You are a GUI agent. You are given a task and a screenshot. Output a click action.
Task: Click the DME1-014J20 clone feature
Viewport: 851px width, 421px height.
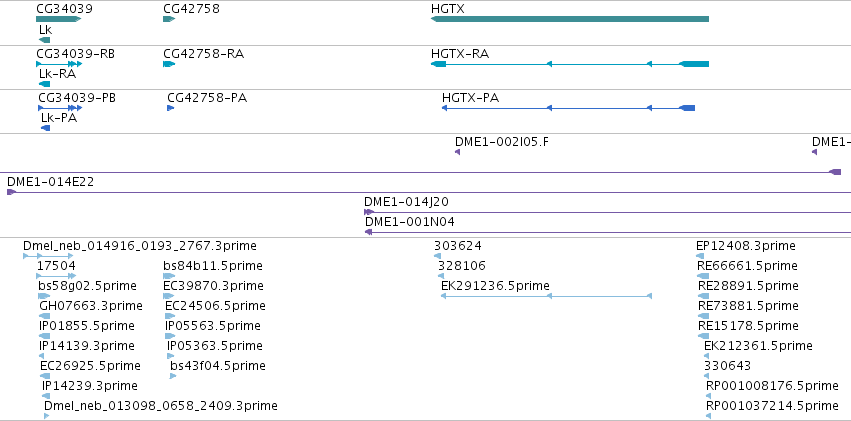607,212
